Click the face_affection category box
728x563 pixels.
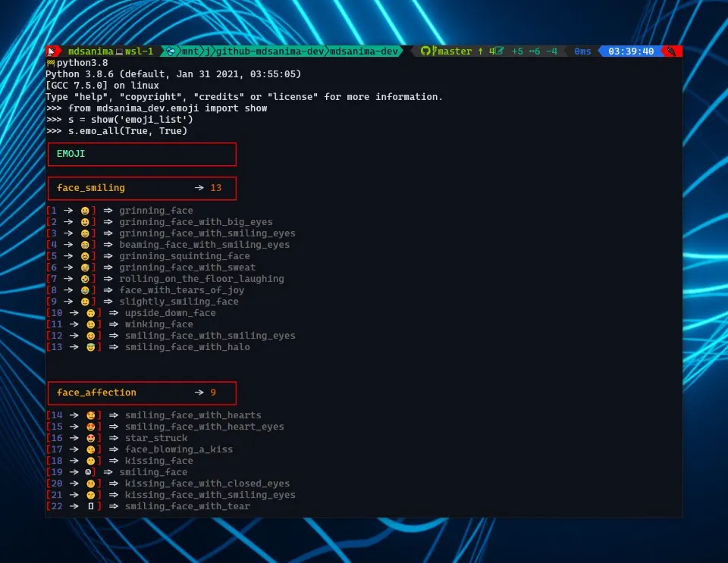pyautogui.click(x=142, y=393)
